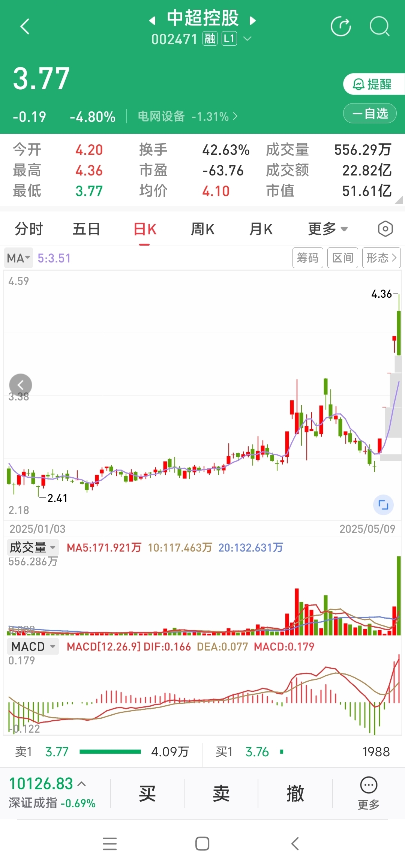The image size is (405, 868).
Task: Switch to 分时 chart tab
Action: (29, 229)
